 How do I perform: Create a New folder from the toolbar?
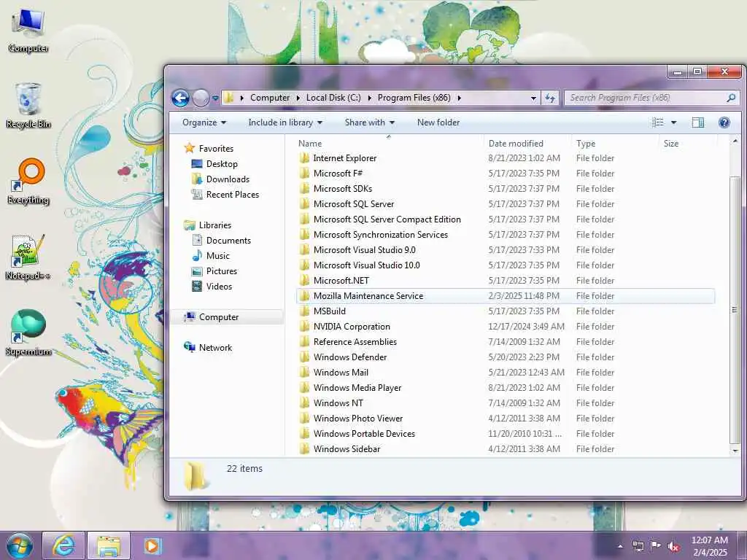tap(438, 122)
